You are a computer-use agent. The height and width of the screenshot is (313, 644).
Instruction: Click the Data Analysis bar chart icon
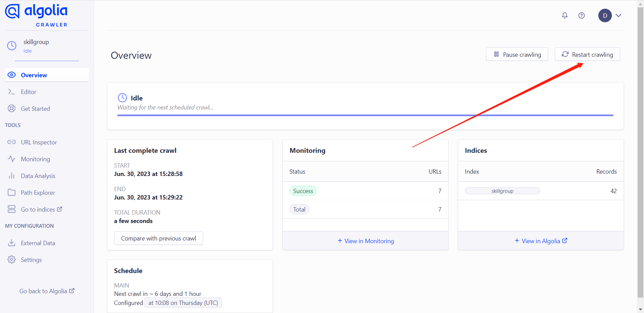[12, 176]
